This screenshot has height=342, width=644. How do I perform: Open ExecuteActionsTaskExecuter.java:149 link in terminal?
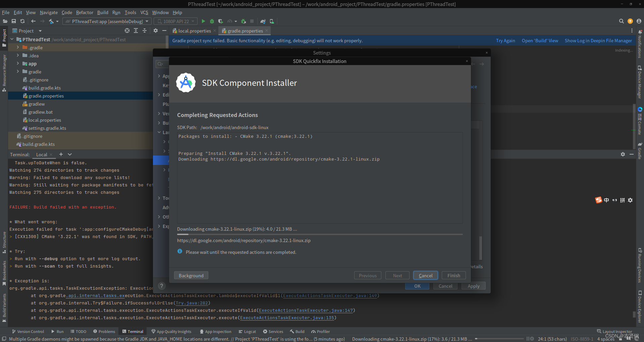pos(330,295)
